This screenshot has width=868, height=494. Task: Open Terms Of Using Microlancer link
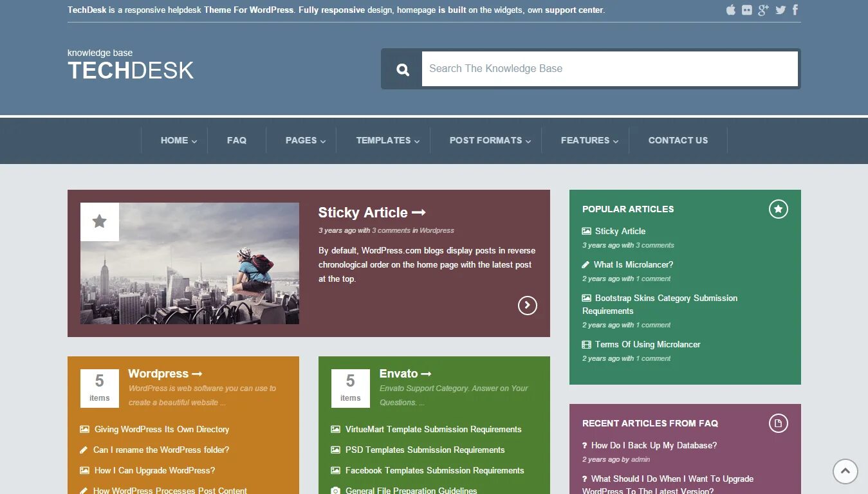(647, 344)
